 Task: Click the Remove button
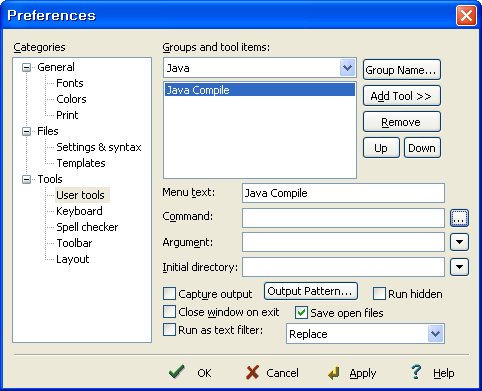point(402,122)
